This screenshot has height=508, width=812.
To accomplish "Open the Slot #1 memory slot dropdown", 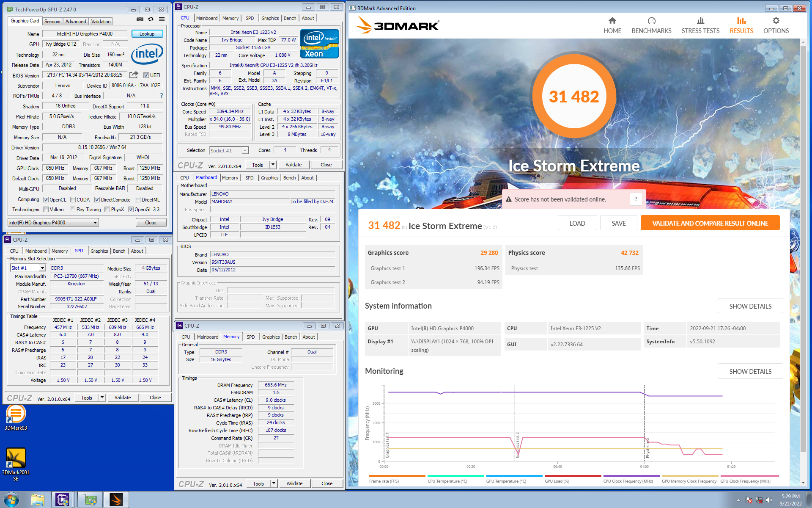I will pos(28,268).
